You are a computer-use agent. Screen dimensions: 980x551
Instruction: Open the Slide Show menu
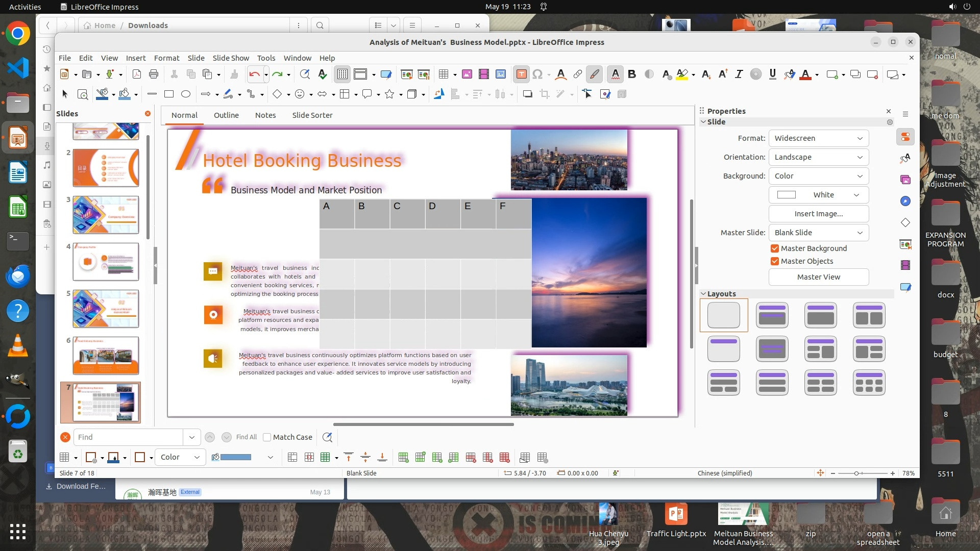[231, 58]
